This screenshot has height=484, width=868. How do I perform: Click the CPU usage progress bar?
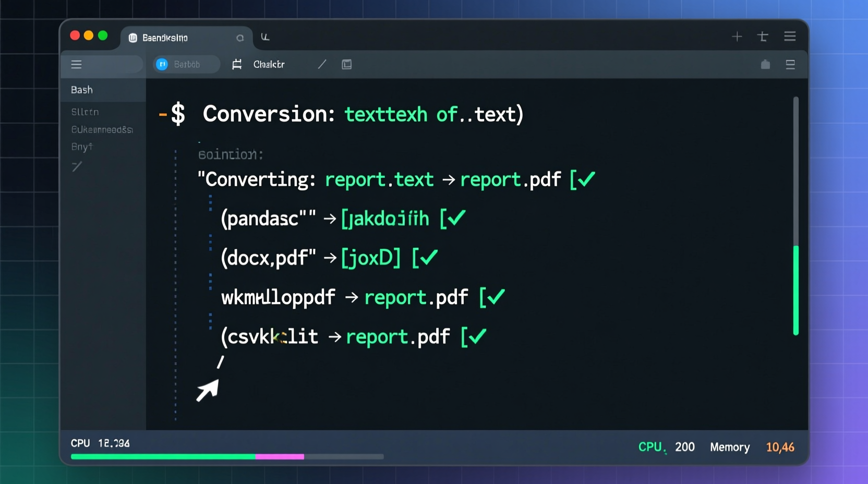pyautogui.click(x=227, y=456)
